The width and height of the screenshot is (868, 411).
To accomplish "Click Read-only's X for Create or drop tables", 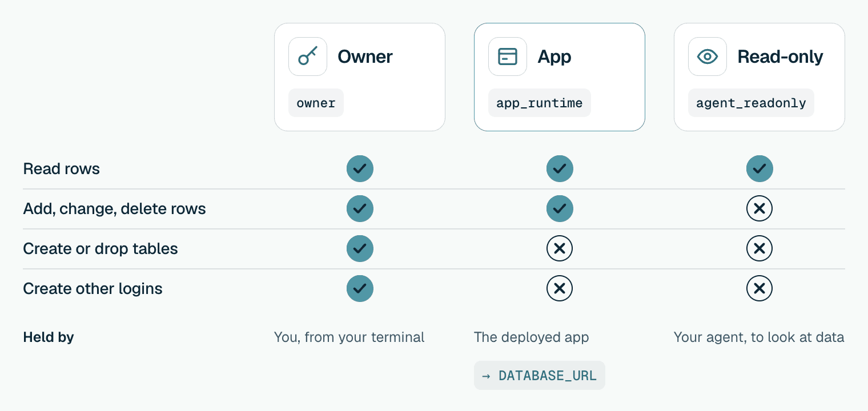I will [x=759, y=249].
